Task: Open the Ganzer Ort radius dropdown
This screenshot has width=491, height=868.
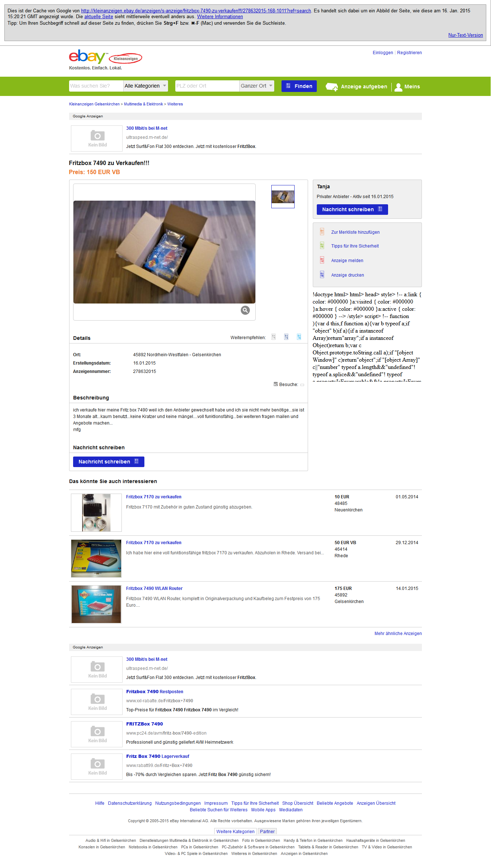Action: click(257, 86)
